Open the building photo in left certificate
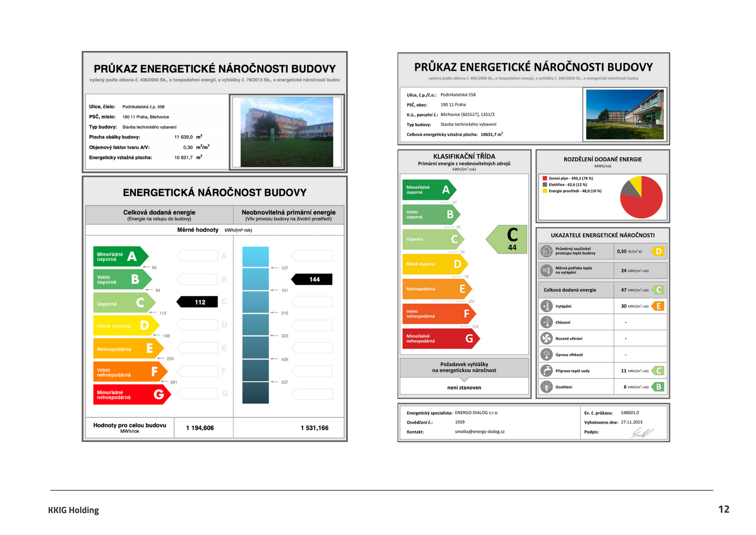Image resolution: width=756 pixels, height=535 pixels. 287,132
